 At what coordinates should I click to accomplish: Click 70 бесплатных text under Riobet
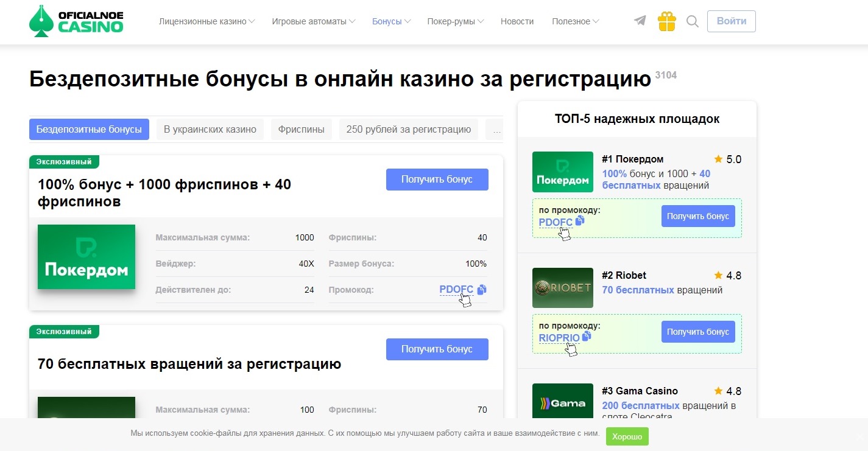(x=638, y=290)
